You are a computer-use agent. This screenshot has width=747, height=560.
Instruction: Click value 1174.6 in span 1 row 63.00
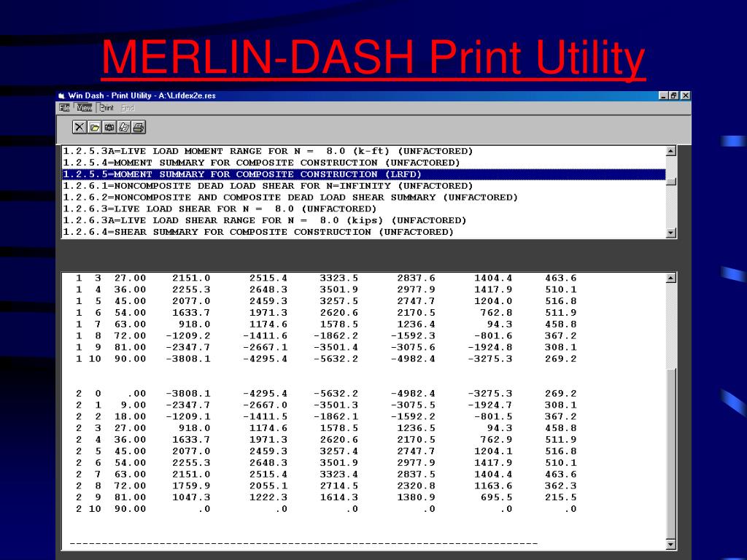click(268, 324)
